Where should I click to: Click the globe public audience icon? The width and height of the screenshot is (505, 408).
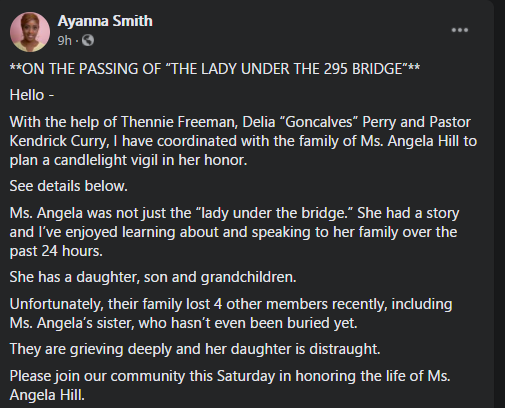pos(88,40)
